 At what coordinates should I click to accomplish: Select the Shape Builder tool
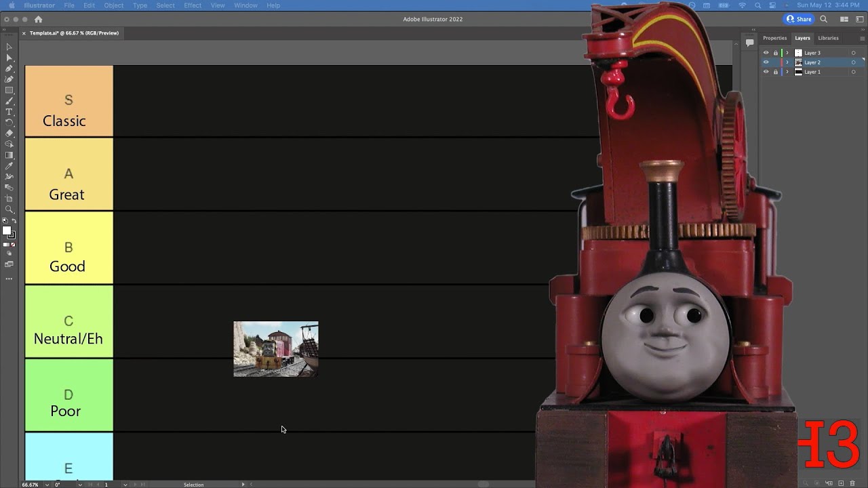(9, 144)
